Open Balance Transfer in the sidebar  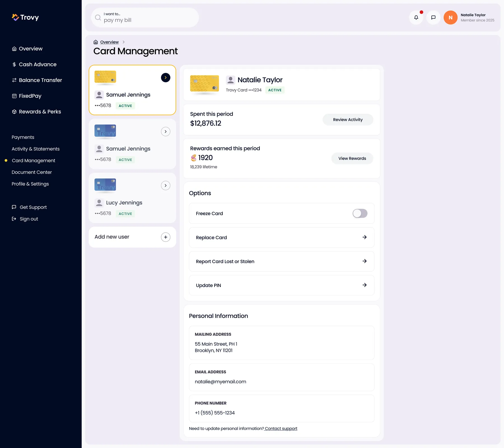point(37,80)
